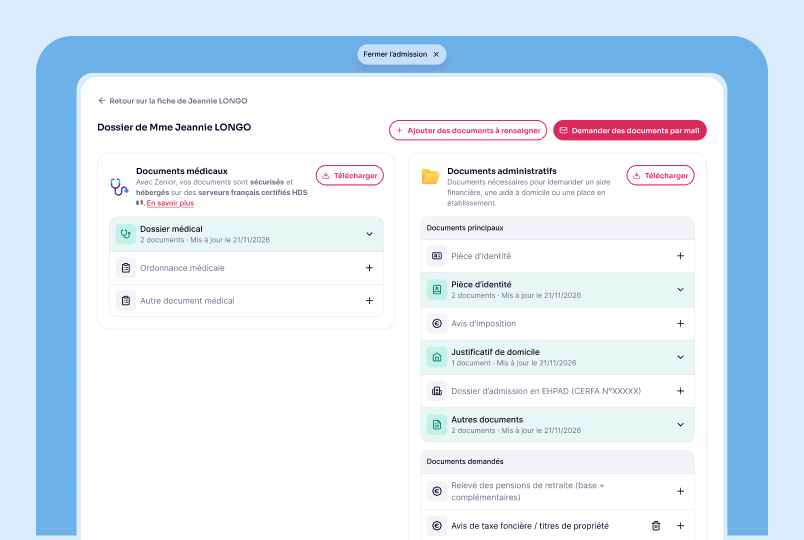Download medical documents with Télécharger

(350, 175)
